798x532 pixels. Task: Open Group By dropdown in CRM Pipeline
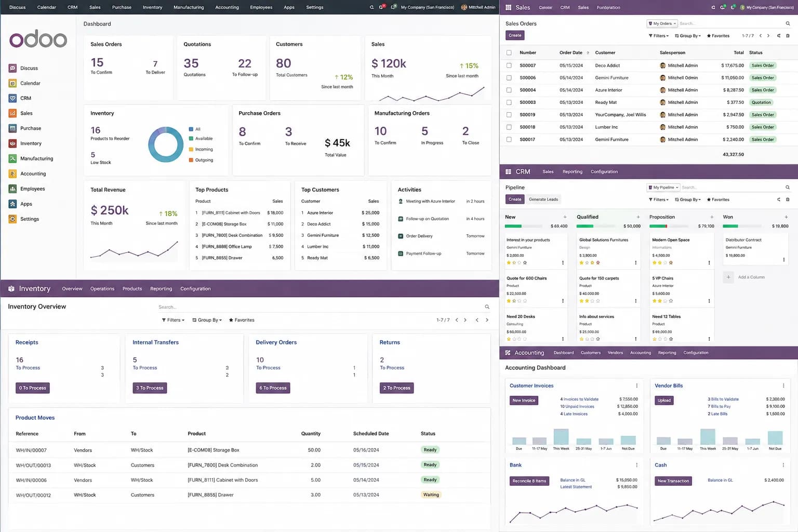click(688, 199)
